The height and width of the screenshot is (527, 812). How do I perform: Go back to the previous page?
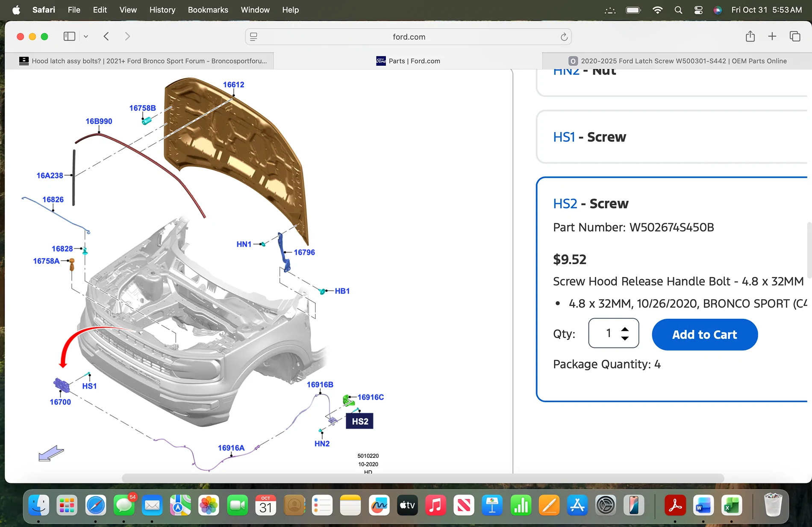[106, 36]
